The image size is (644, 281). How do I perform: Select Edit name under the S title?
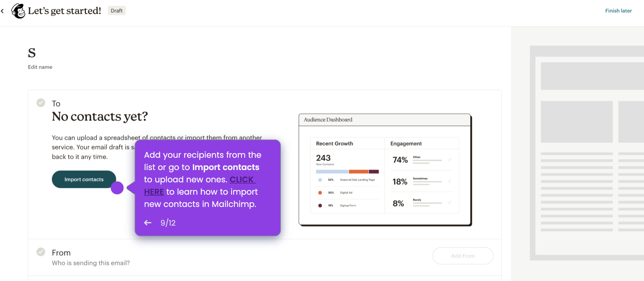click(40, 67)
